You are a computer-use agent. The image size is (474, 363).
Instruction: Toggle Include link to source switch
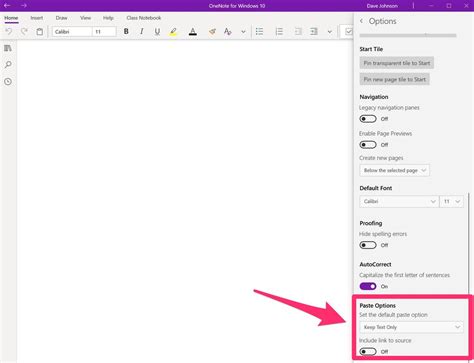[x=368, y=352]
